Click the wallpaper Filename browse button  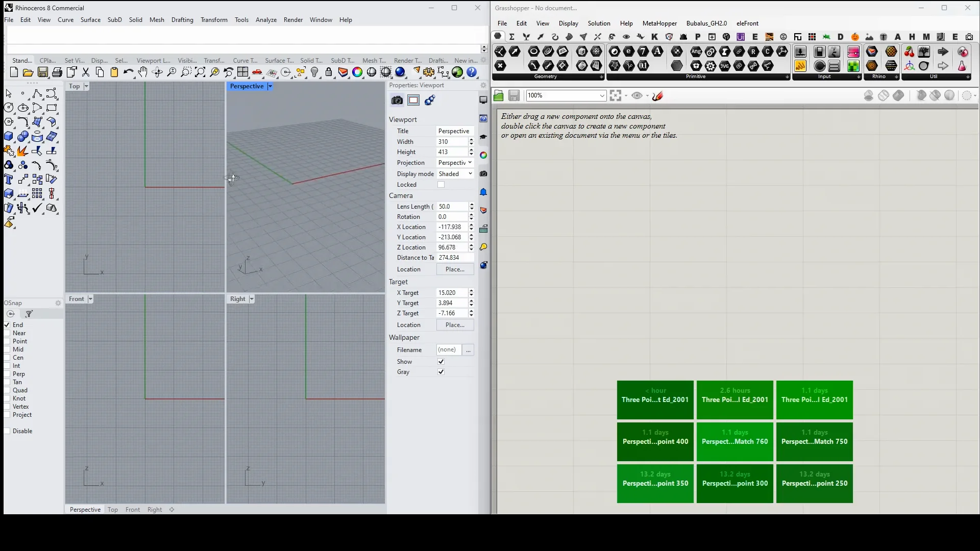tap(468, 350)
